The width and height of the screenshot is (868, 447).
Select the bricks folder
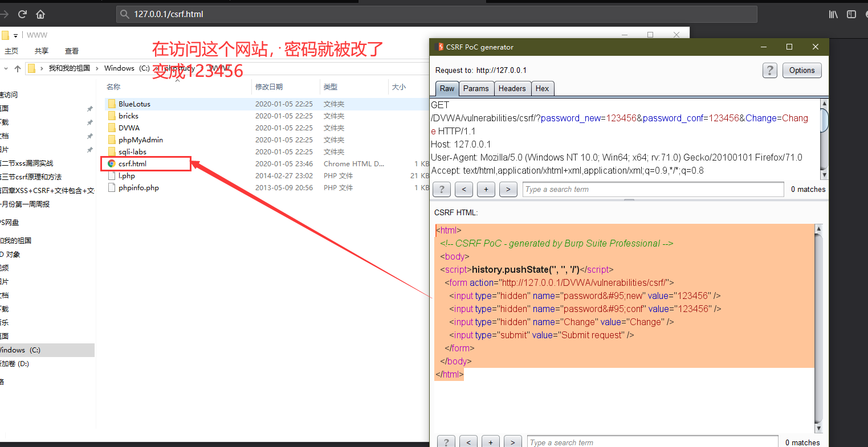click(128, 116)
